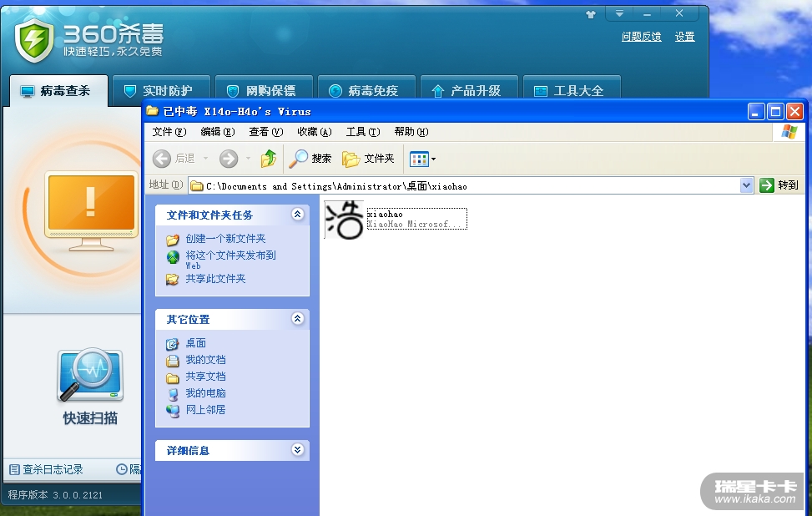Click the share folder task icon
Viewport: 812px width, 516px height.
click(173, 280)
